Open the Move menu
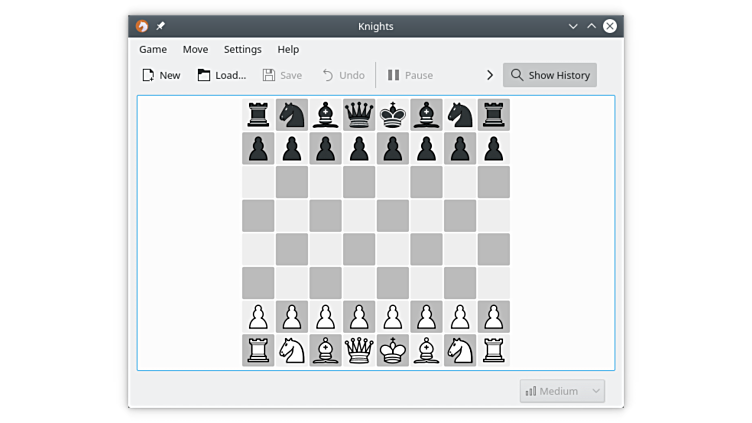752x423 pixels. (x=195, y=49)
